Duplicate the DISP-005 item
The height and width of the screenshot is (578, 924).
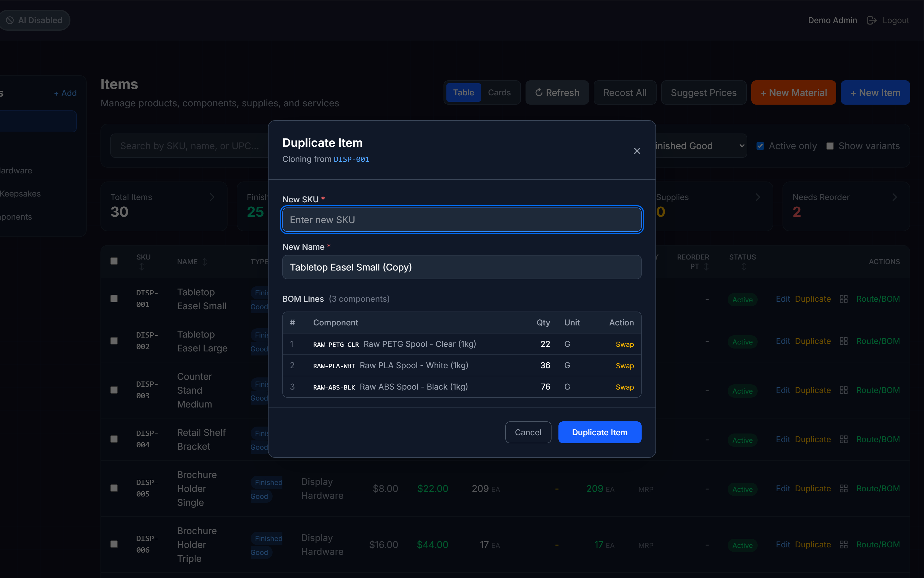pos(813,488)
